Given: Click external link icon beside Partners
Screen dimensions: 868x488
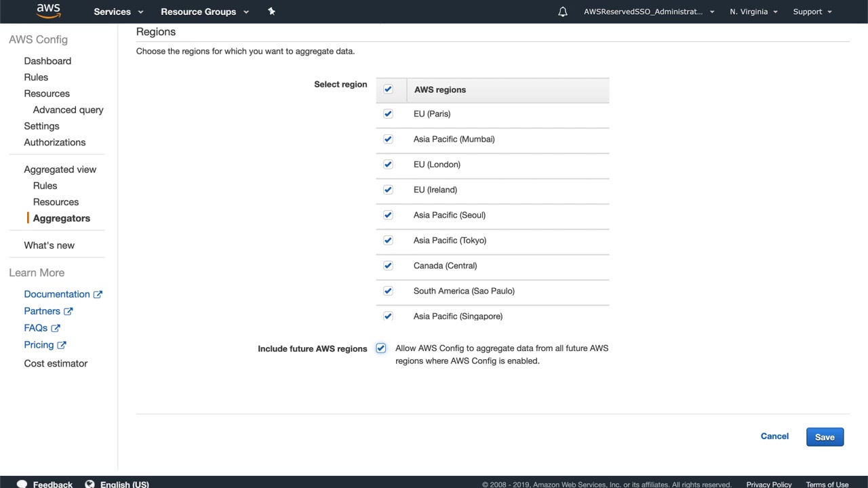Looking at the screenshot, I should (x=68, y=311).
